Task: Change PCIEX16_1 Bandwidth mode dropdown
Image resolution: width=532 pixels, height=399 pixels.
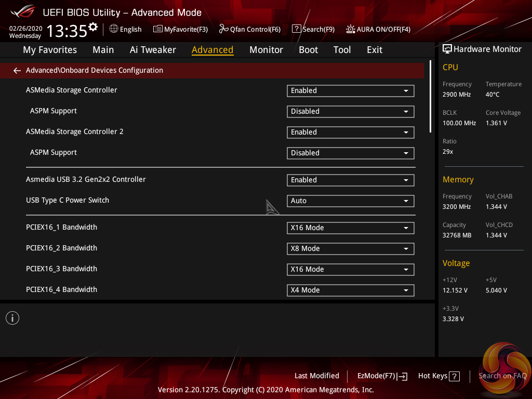Action: (350, 228)
